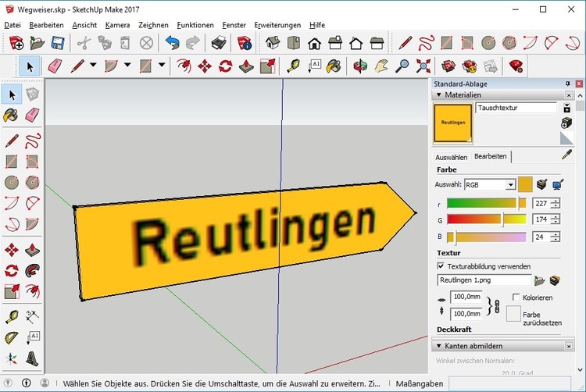This screenshot has width=586, height=392.
Task: Click the texture height 100,0mm field
Action: (x=466, y=314)
